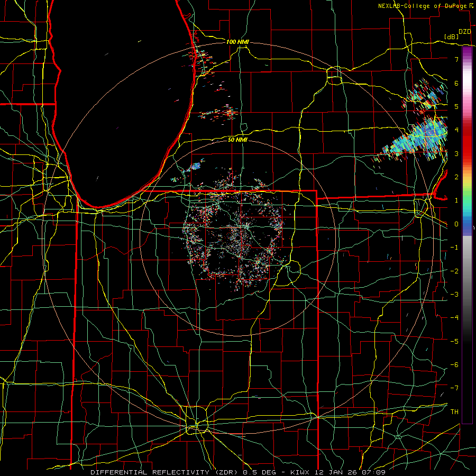Click the 0.5 DEG elevation text
Screen dimensions: 476x476
261,472
